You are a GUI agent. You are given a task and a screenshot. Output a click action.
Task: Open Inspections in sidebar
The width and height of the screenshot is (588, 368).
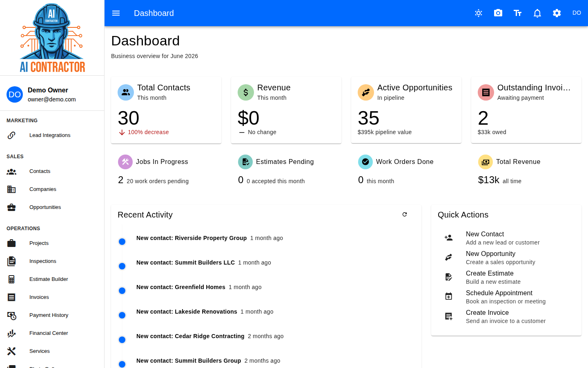coord(52,261)
